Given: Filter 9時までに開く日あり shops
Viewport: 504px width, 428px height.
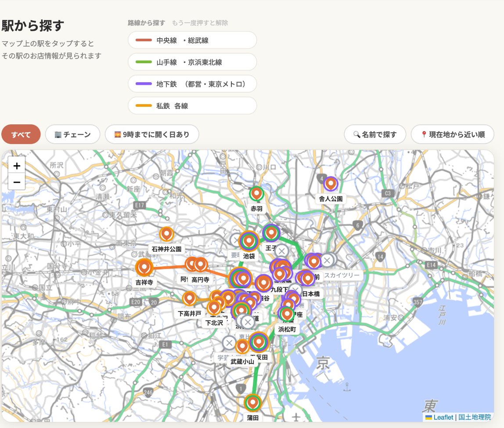Looking at the screenshot, I should (x=152, y=134).
